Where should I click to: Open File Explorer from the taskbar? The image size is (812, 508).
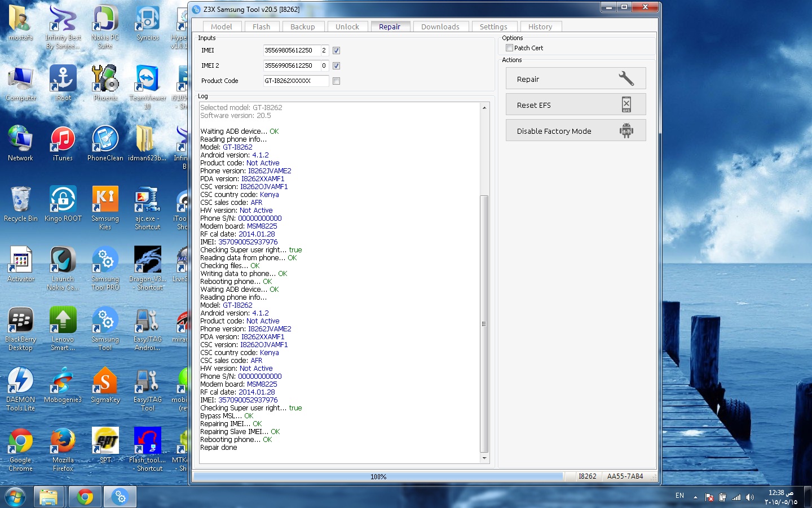pyautogui.click(x=48, y=497)
